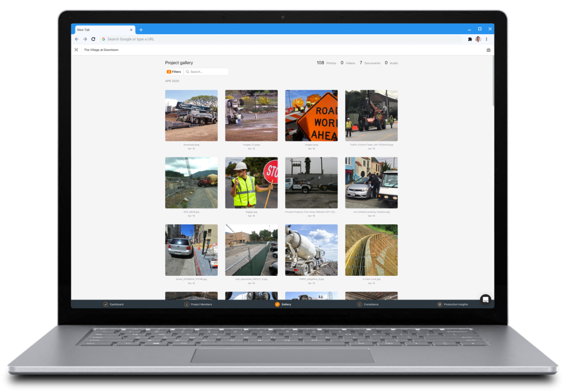Screen dimensions: 564x392
Task: Reload the page with the refresh icon
Action: (x=93, y=39)
